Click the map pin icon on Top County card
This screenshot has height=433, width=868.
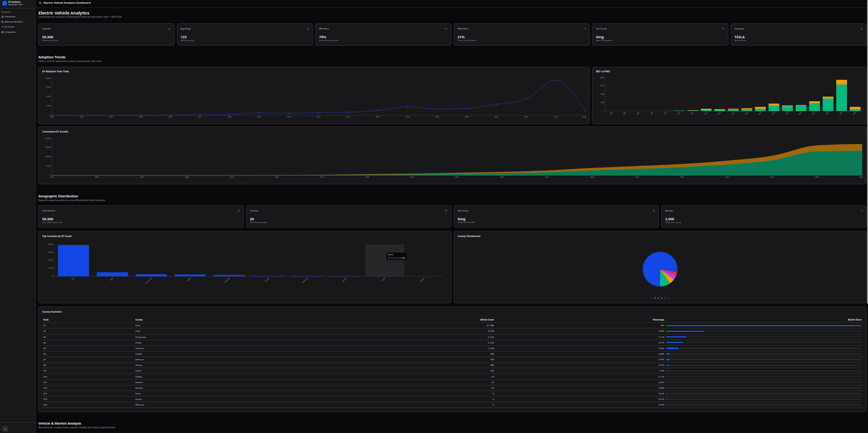(x=723, y=28)
